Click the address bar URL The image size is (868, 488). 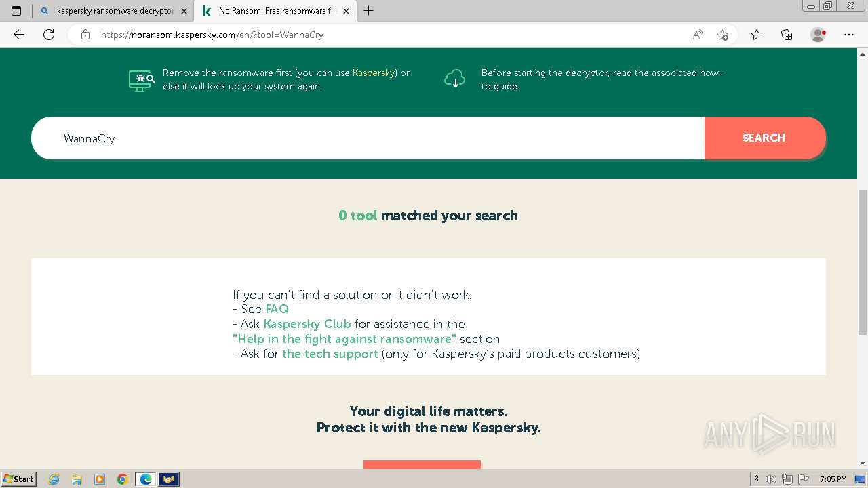[x=212, y=35]
